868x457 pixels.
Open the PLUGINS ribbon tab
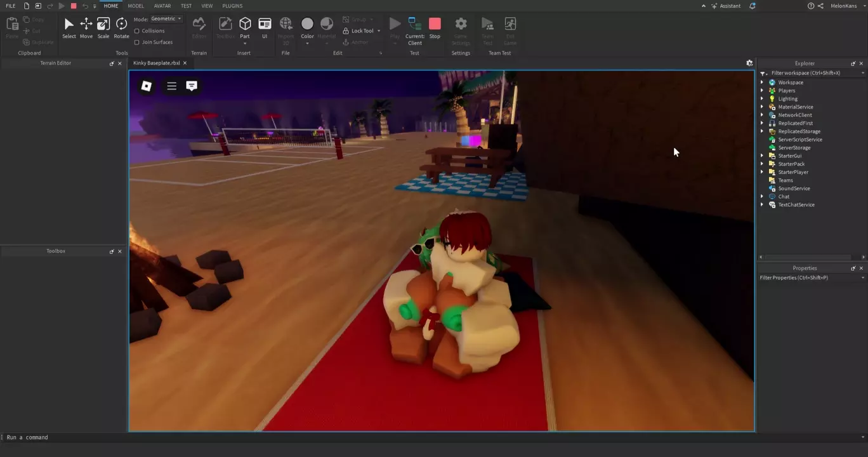coord(232,6)
